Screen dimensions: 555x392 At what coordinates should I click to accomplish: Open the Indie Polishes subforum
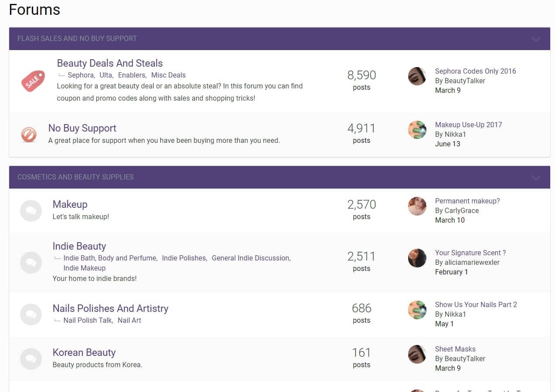184,258
